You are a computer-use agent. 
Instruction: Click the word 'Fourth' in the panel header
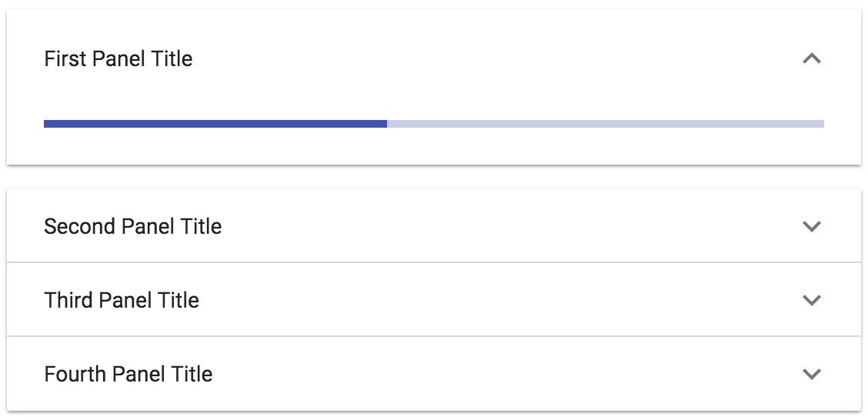75,374
